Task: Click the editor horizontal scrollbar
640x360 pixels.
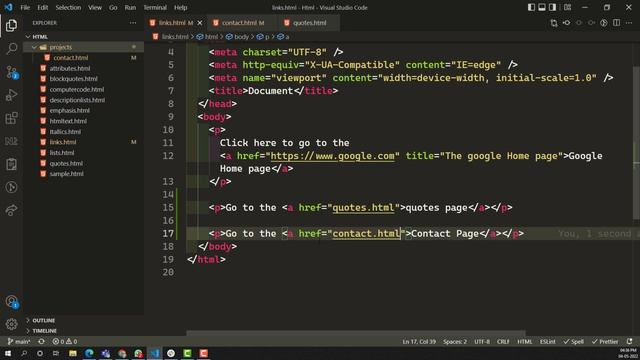Action: click(356, 333)
